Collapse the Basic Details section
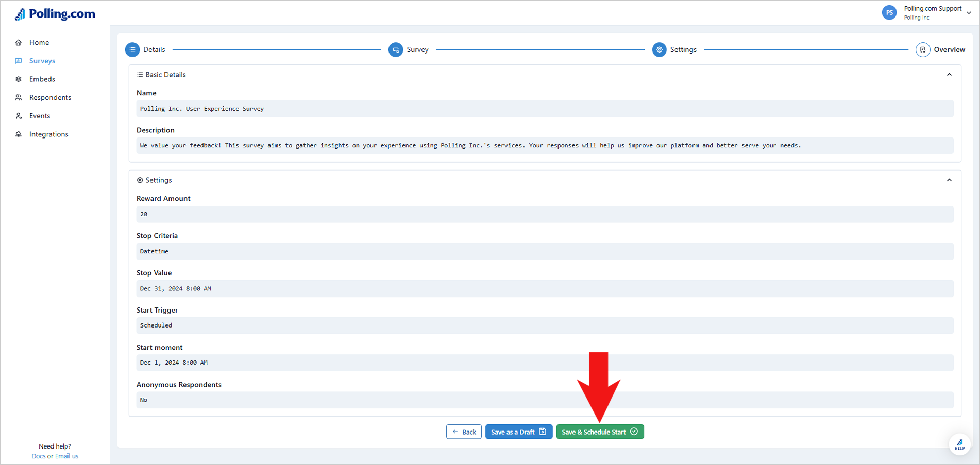980x465 pixels. pyautogui.click(x=949, y=75)
